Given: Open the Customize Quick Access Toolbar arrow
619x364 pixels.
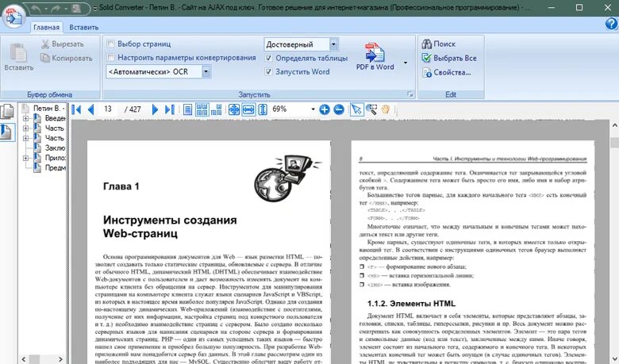Looking at the screenshot, I should coord(94,8).
